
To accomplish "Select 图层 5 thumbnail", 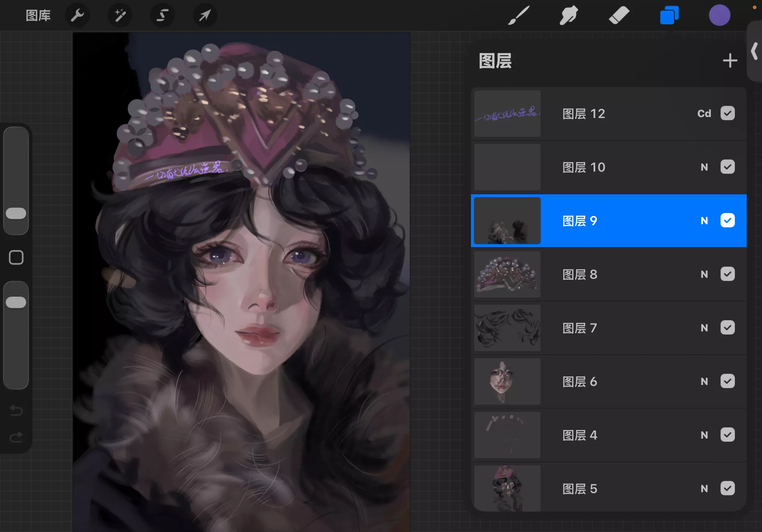I will [507, 488].
